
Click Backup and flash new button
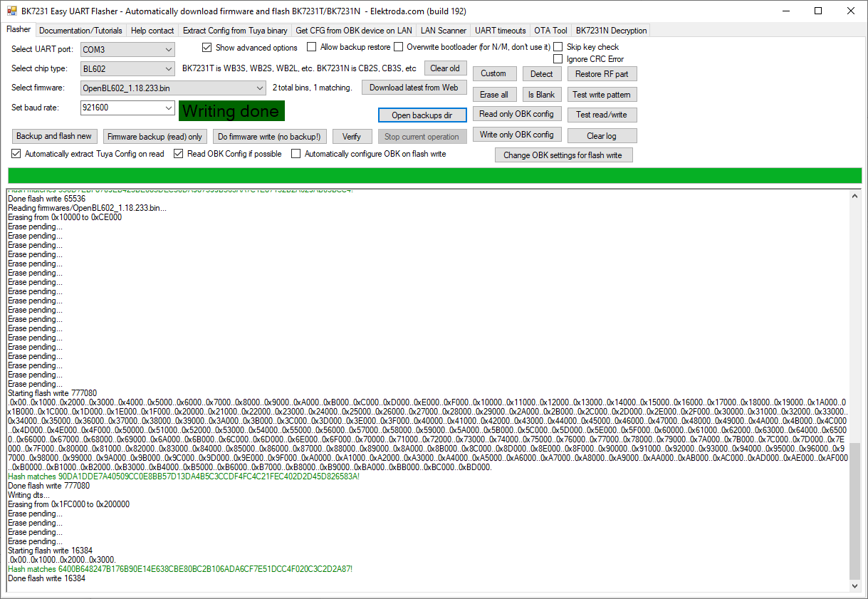[x=54, y=136]
